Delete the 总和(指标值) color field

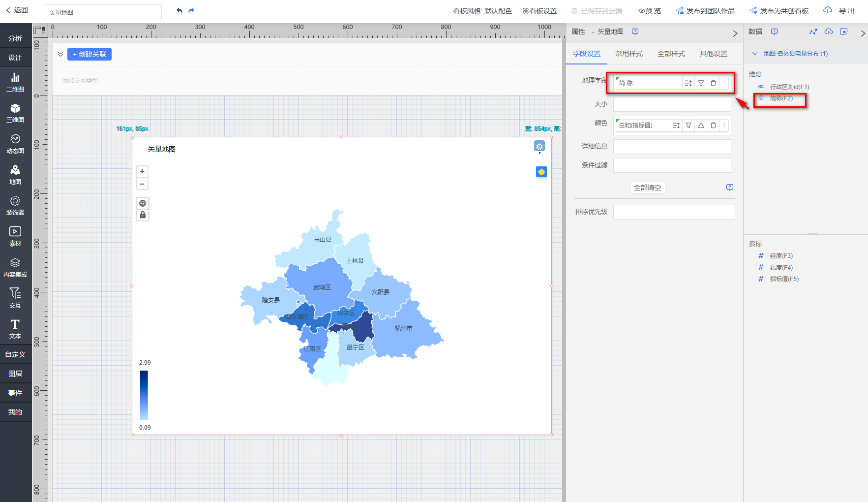(x=713, y=125)
